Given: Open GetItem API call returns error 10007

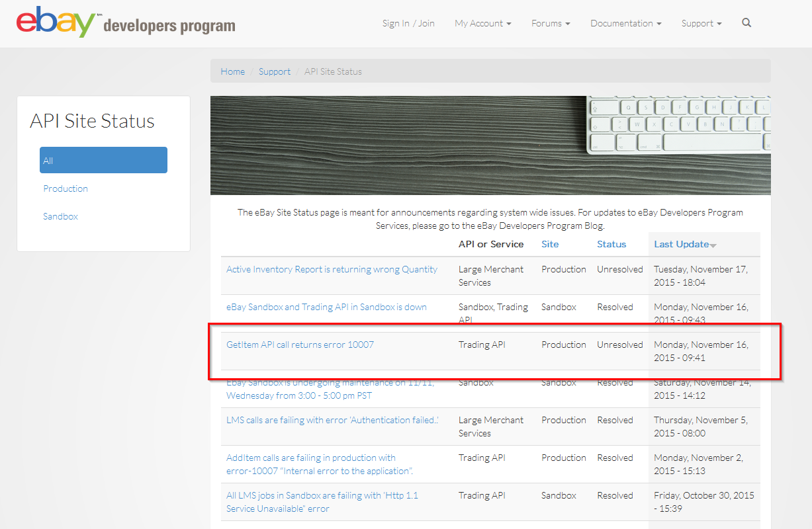Looking at the screenshot, I should click(300, 345).
